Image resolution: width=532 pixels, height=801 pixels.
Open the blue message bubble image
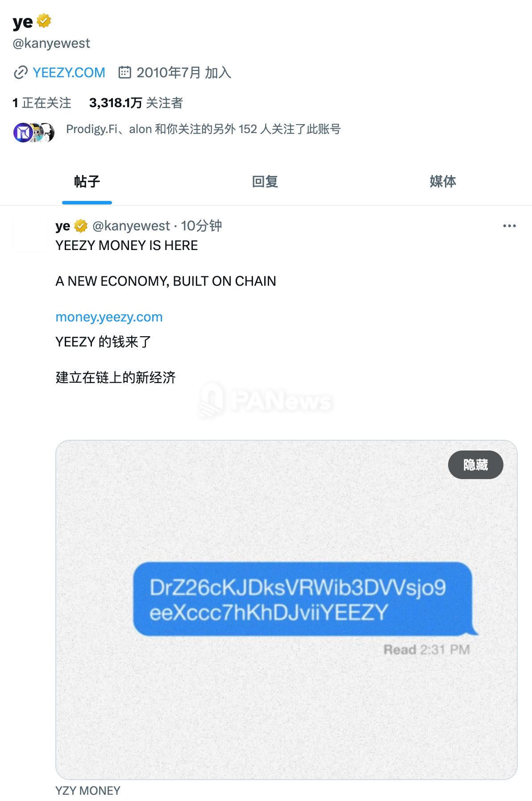tap(303, 599)
